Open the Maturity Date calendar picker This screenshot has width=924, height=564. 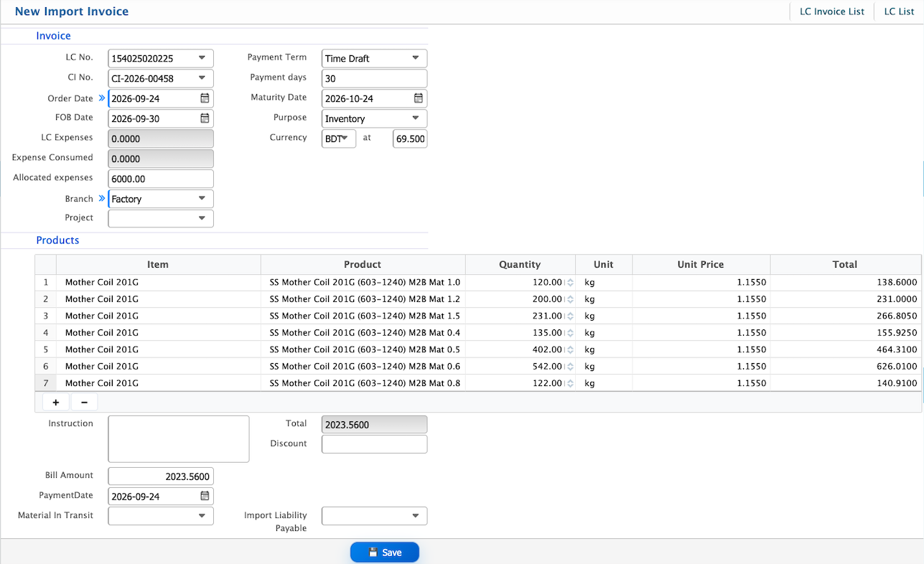419,98
